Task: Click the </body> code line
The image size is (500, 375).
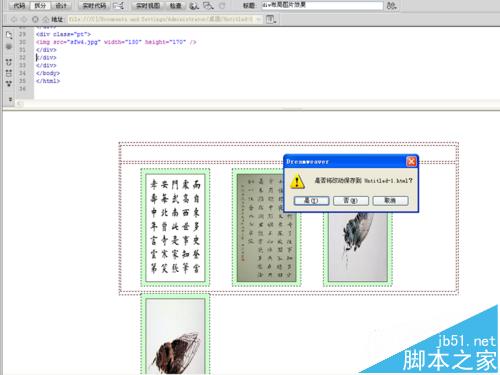Action: click(48, 73)
